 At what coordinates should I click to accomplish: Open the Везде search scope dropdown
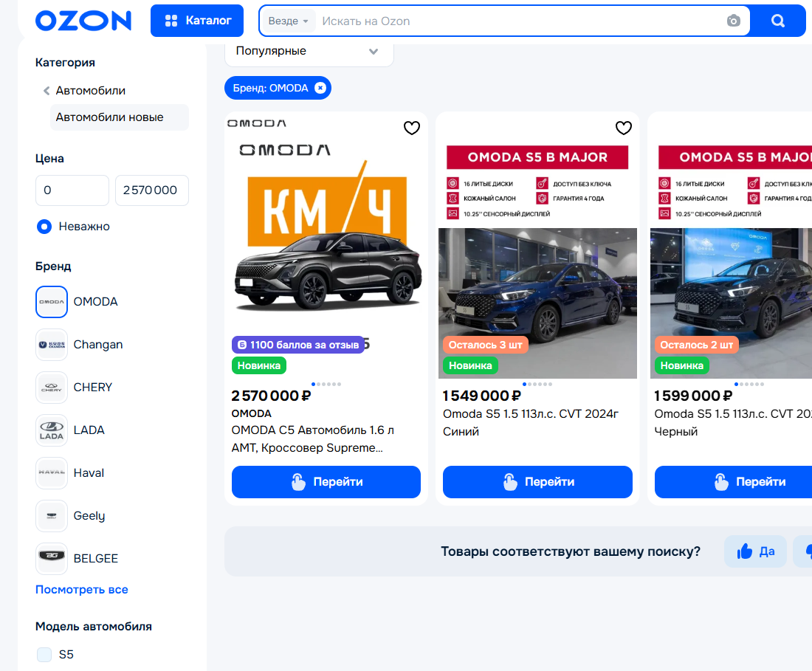point(288,21)
